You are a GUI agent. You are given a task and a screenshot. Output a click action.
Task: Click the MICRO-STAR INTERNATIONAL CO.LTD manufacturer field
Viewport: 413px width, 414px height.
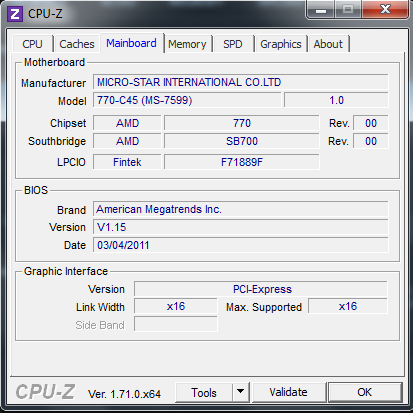(x=241, y=82)
